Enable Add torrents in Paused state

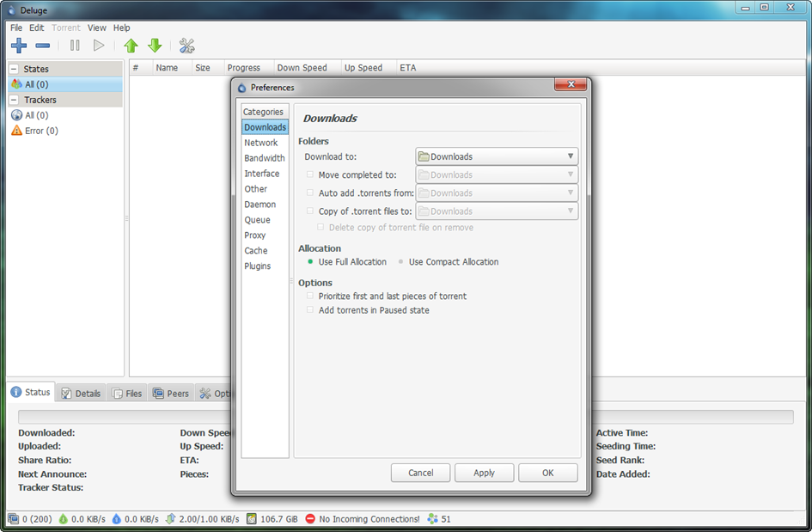(x=310, y=309)
